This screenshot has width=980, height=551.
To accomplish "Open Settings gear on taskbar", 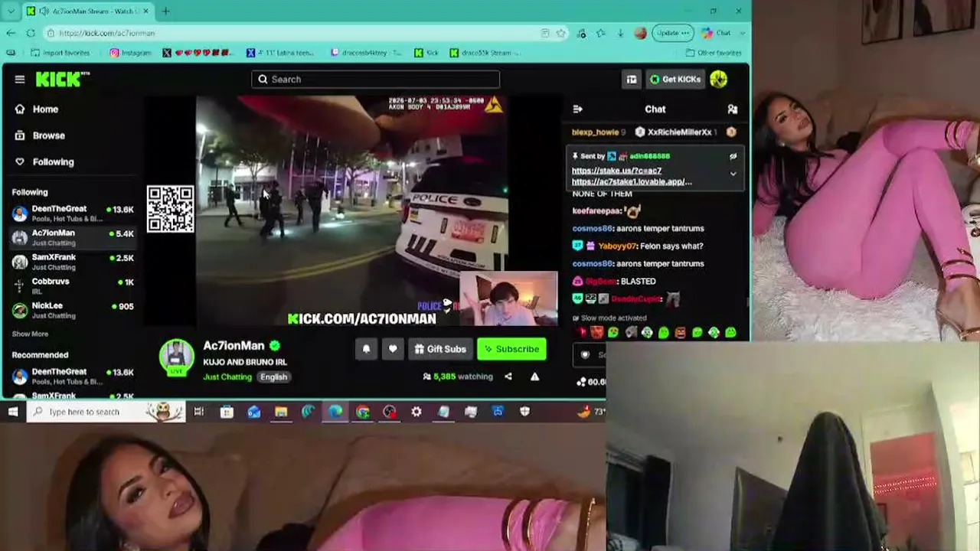I will click(x=416, y=412).
